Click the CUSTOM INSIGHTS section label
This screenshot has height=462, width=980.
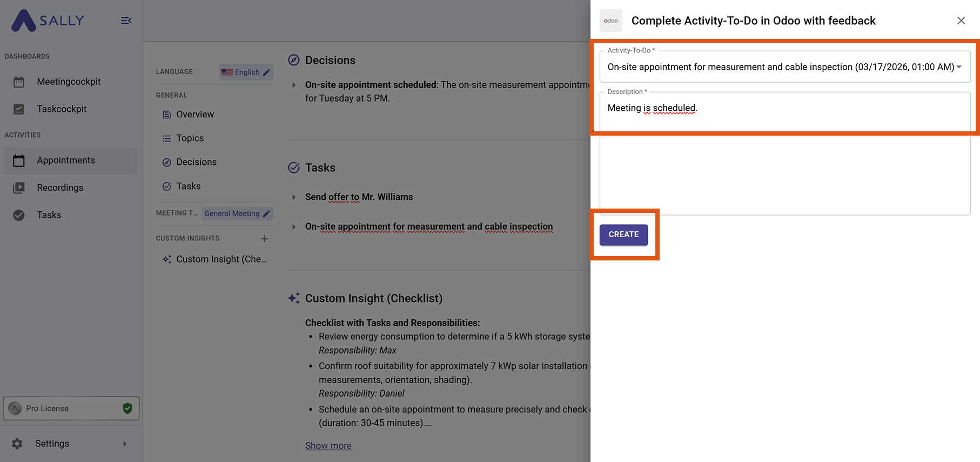(x=188, y=238)
